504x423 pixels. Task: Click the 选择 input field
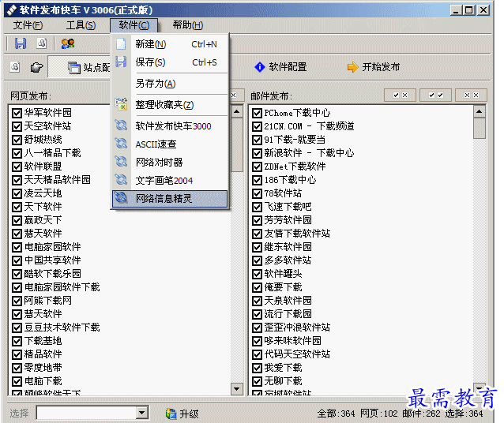pos(86,413)
